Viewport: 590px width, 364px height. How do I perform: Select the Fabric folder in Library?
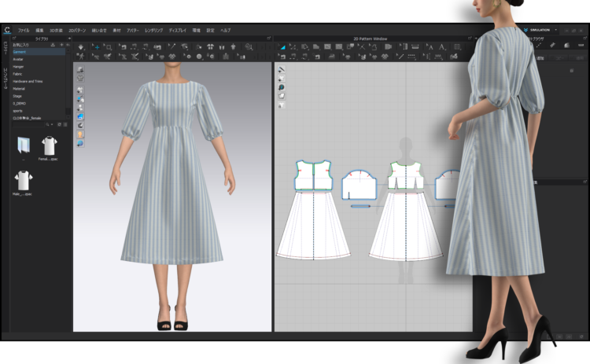tap(18, 74)
